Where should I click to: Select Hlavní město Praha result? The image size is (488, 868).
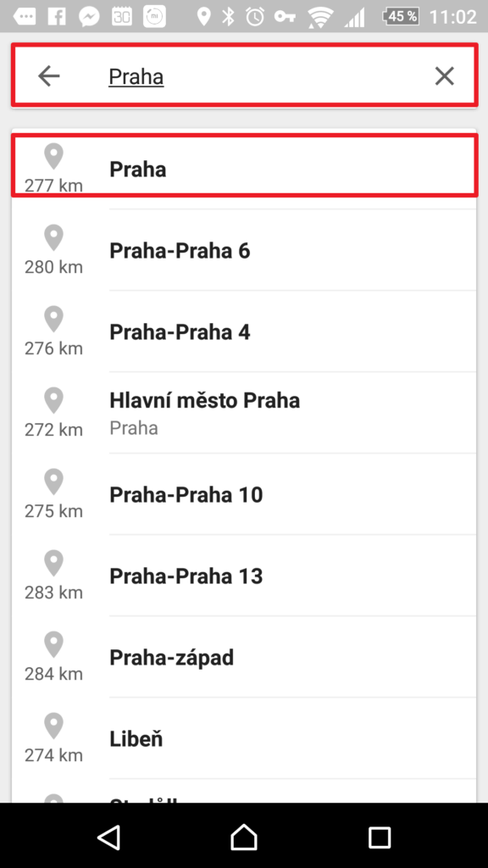(244, 413)
